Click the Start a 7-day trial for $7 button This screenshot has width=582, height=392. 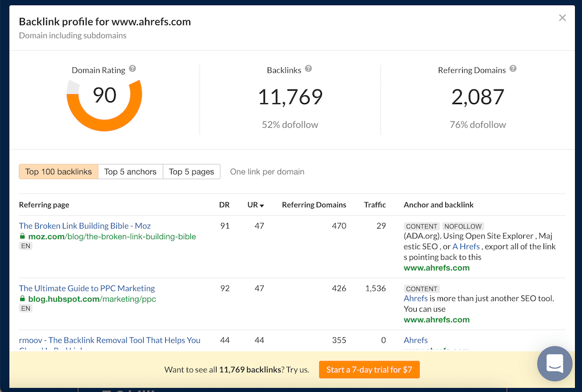tap(370, 370)
